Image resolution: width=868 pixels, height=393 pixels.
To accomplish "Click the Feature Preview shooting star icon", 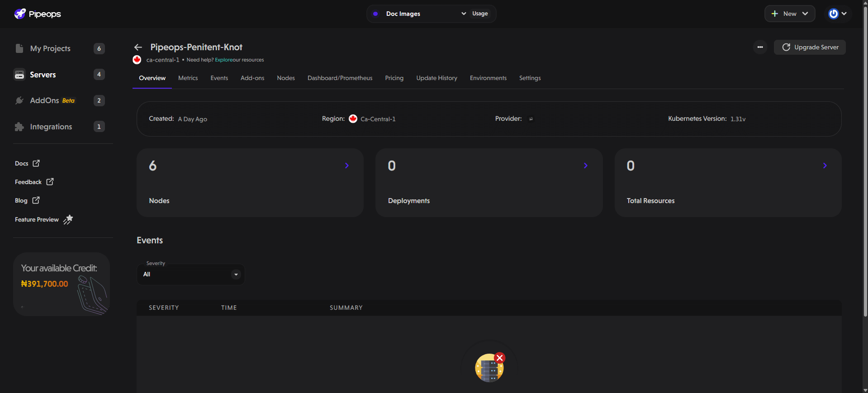I will click(68, 219).
